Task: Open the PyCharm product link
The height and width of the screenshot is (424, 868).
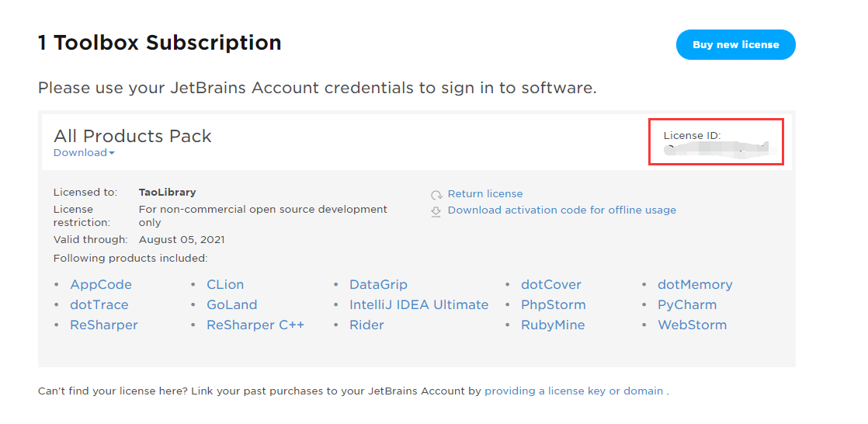Action: tap(687, 305)
